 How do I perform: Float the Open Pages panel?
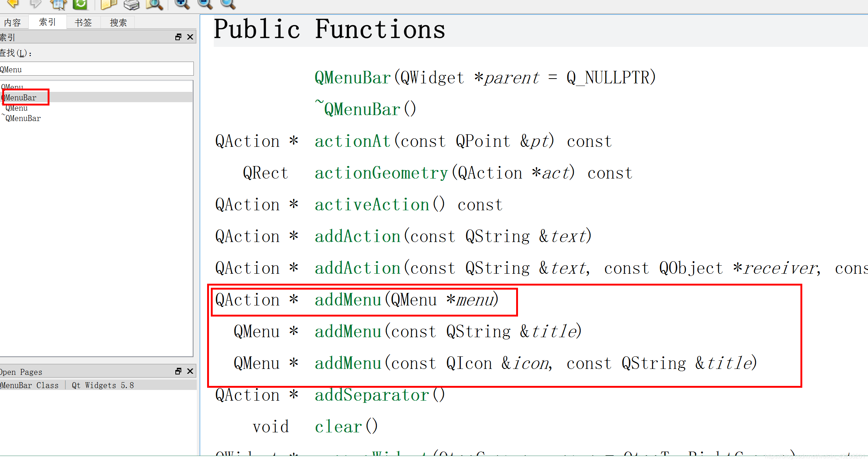point(178,371)
